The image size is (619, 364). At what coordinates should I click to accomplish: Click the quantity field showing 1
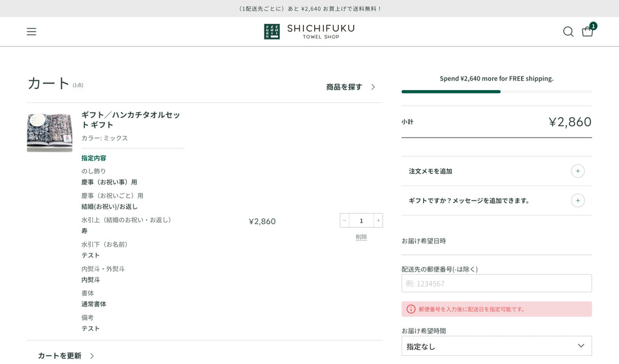361,221
